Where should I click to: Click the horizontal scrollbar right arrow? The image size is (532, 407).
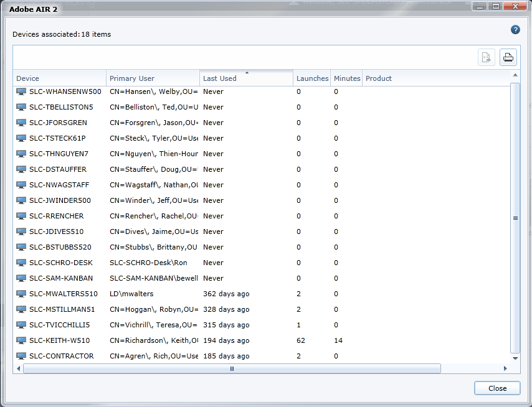pos(505,368)
